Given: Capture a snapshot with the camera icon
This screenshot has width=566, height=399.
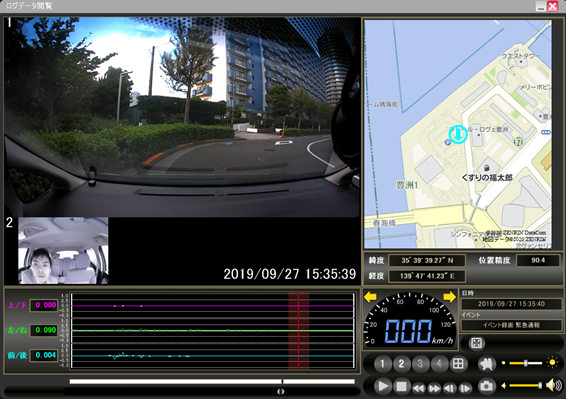Looking at the screenshot, I should pyautogui.click(x=487, y=386).
